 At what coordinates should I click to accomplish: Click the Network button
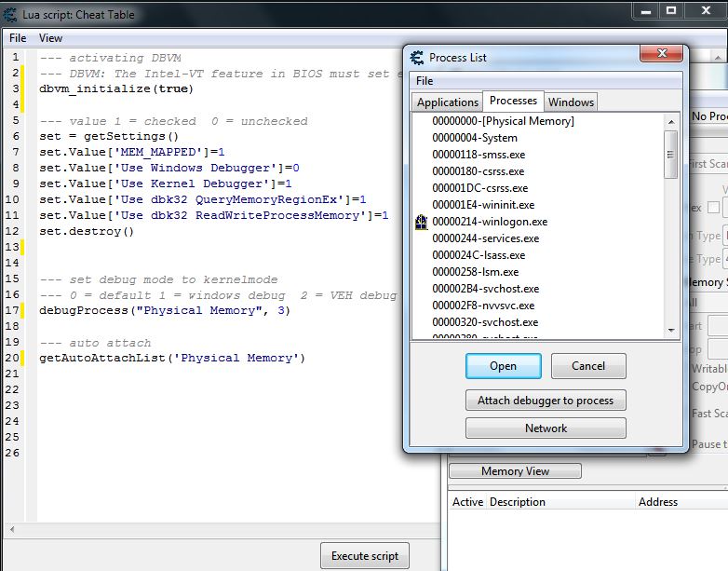click(x=546, y=428)
